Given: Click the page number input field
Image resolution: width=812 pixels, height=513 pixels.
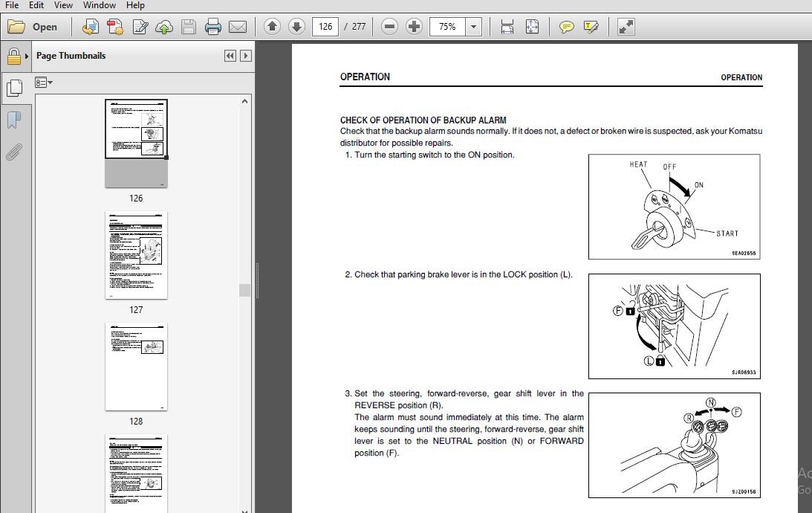Looking at the screenshot, I should (325, 27).
